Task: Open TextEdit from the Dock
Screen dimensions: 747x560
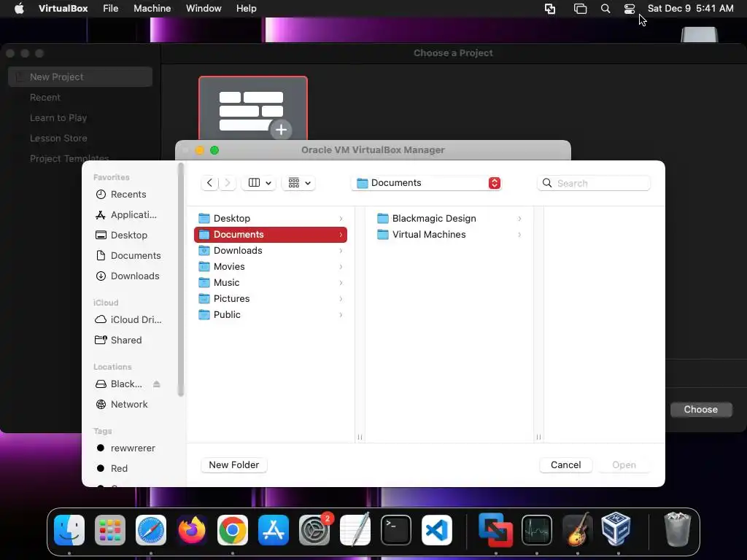Action: (355, 530)
